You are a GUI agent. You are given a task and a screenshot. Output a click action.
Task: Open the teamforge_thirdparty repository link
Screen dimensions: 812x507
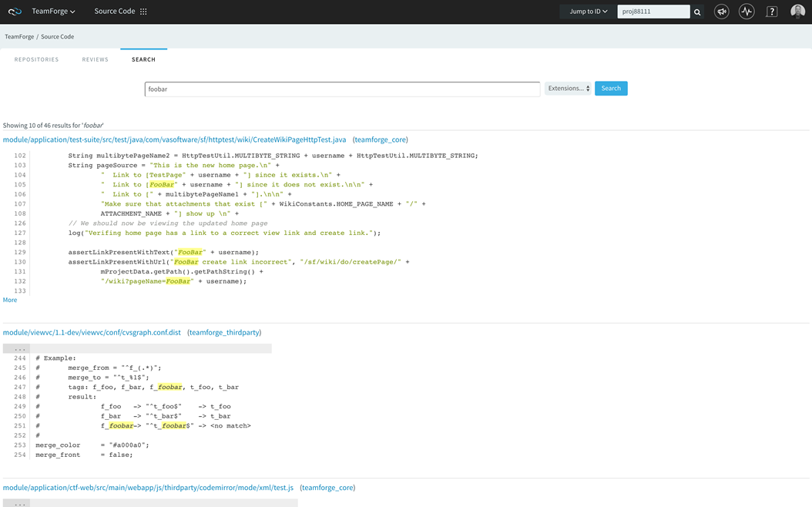(x=224, y=332)
